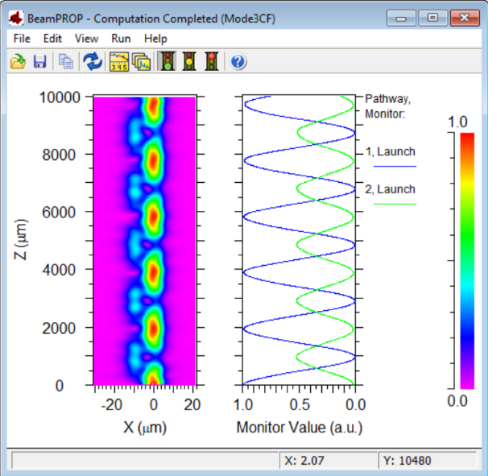Save results with floppy disk icon
488x476 pixels.
(x=40, y=62)
